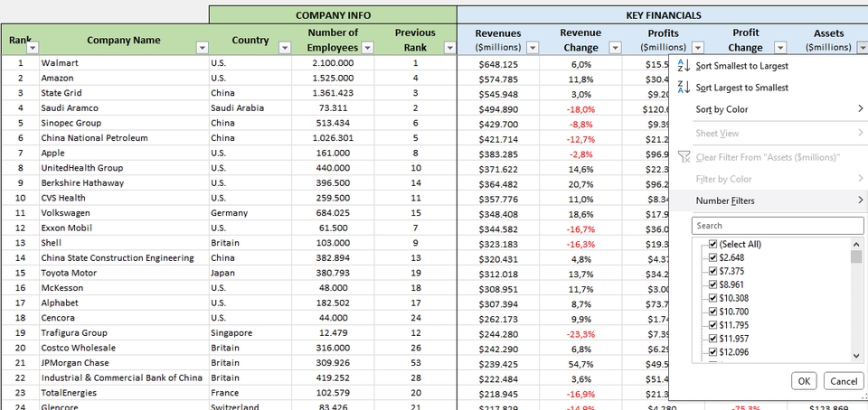This screenshot has height=410, width=868.
Task: Select the Singapore country cell
Action: (250, 332)
